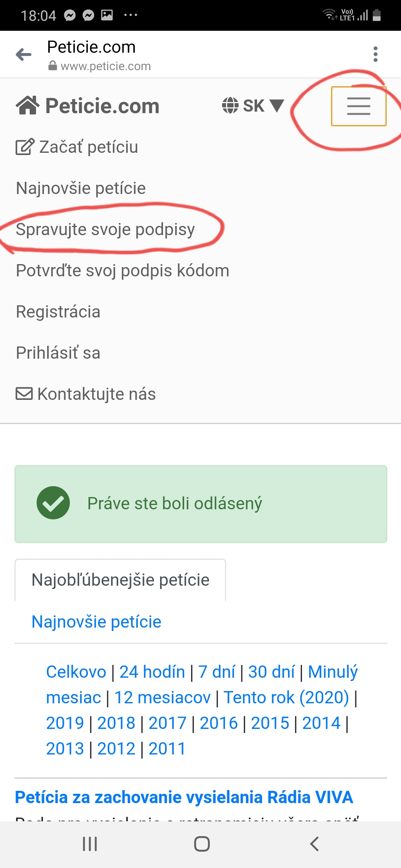Click the envelope Kontaktujte nás icon

[x=24, y=394]
